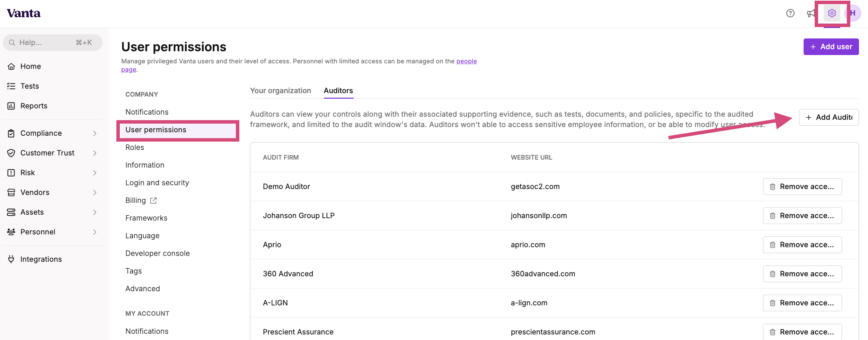Select User permissions in settings menu
Screen dimensions: 868x340
coord(178,130)
